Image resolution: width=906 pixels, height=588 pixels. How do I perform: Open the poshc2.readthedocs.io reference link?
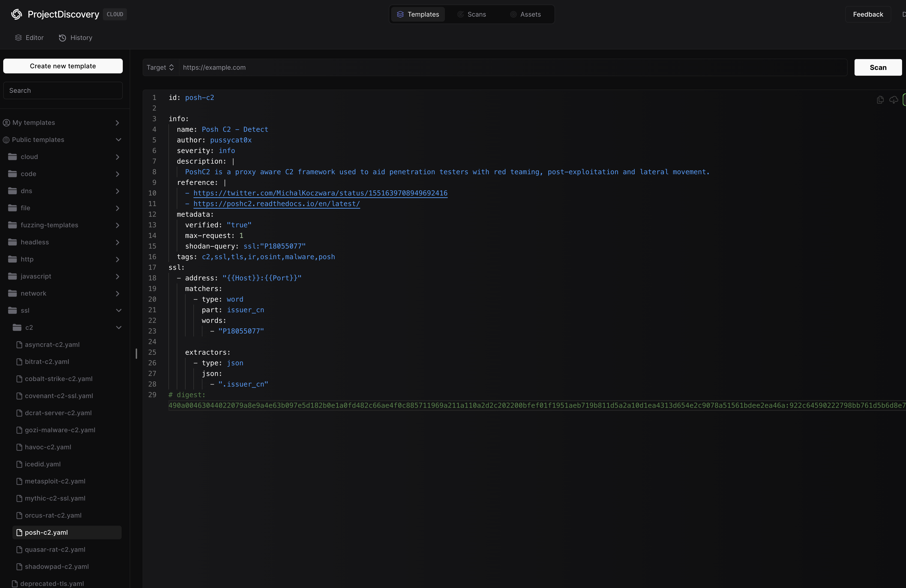click(276, 204)
